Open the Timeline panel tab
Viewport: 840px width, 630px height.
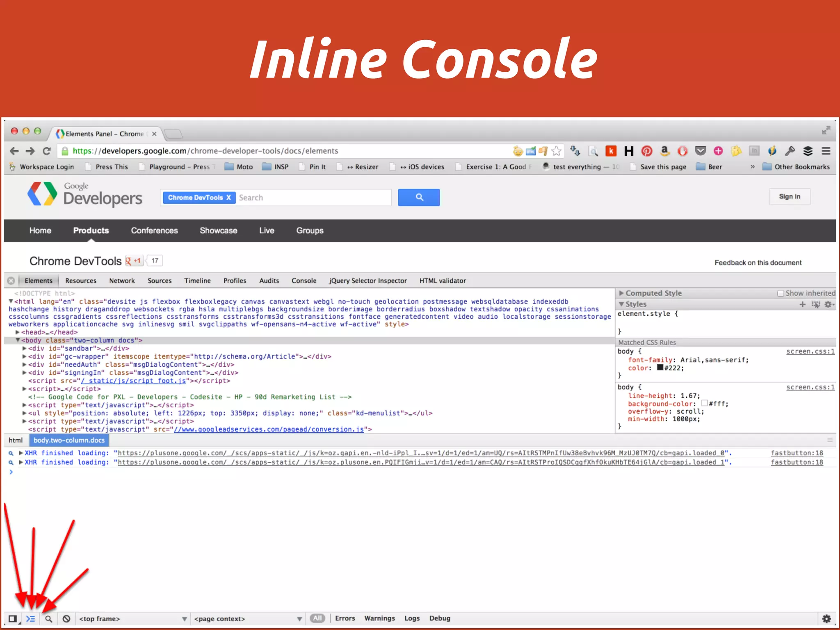(197, 281)
